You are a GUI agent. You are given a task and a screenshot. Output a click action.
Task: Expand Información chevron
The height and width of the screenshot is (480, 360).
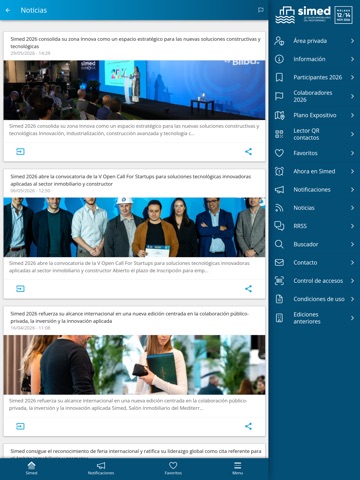pos(352,59)
